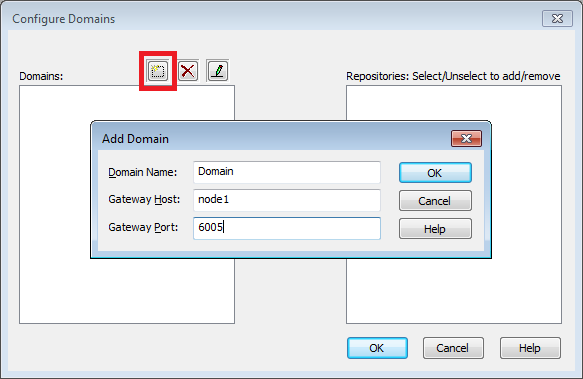
Task: Open Help from the Add Domain dialog
Action: click(x=435, y=229)
